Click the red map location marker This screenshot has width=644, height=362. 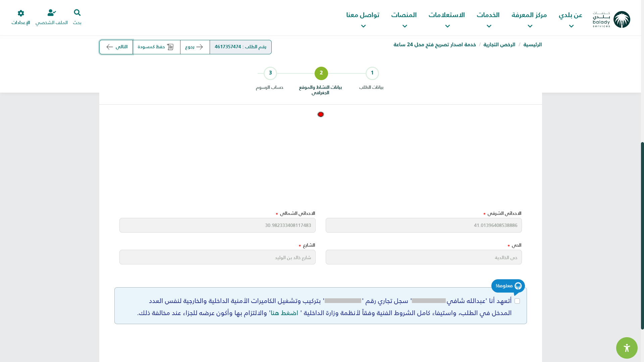(321, 115)
